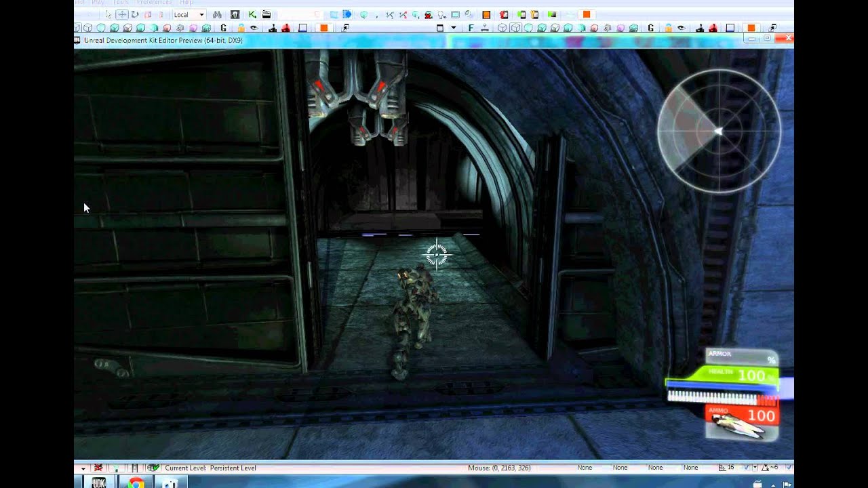Toggle the lock icon in left viewport toolbar

tap(241, 28)
